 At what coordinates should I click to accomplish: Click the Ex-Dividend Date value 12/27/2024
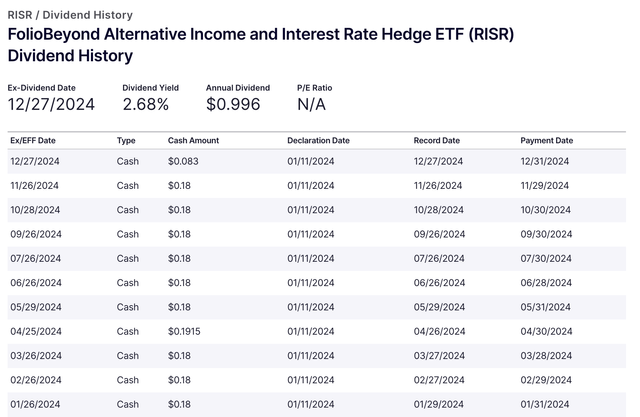[x=51, y=104]
